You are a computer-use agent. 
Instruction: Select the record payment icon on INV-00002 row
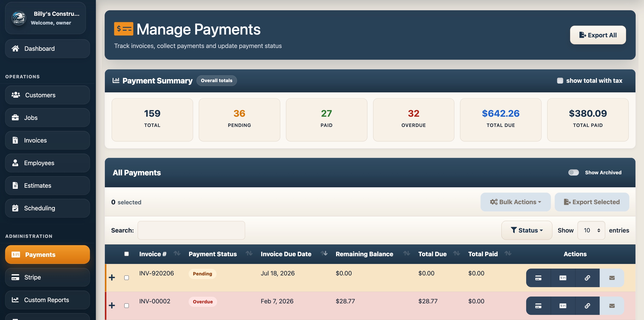click(x=563, y=305)
